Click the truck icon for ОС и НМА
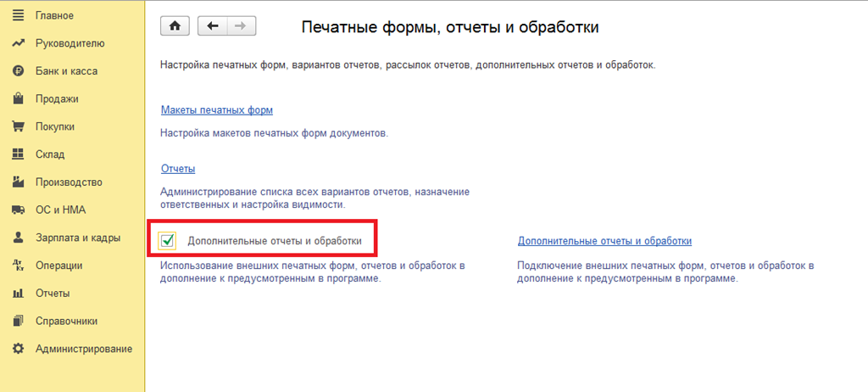Viewport: 868px width, 392px height. coord(19,210)
